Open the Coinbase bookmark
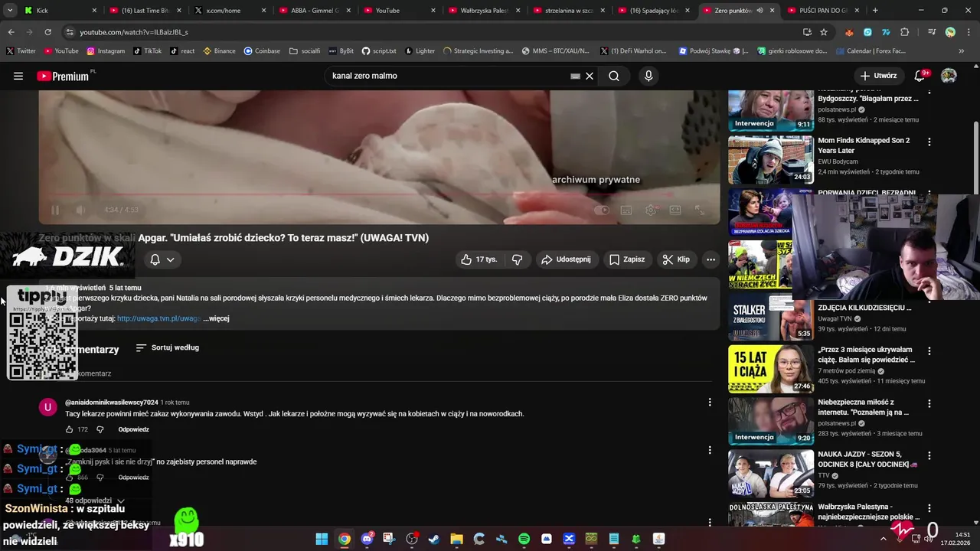 coord(262,51)
